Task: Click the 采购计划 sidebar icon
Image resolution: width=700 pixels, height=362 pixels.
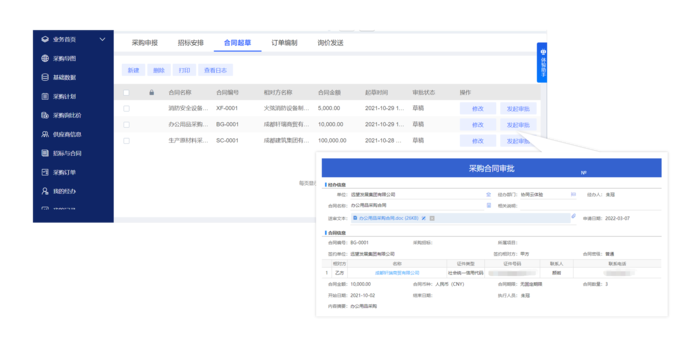Action: 45,96
